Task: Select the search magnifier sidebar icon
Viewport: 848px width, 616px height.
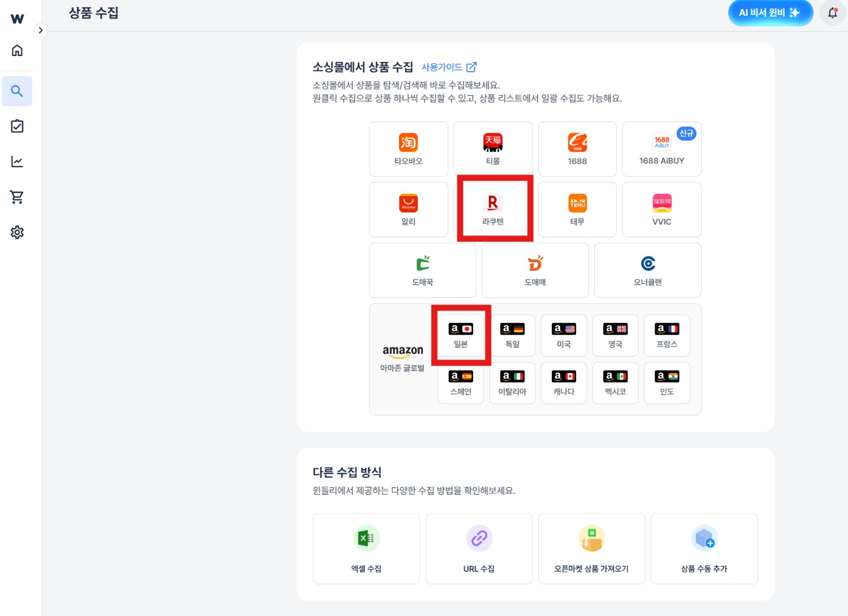Action: pyautogui.click(x=17, y=91)
